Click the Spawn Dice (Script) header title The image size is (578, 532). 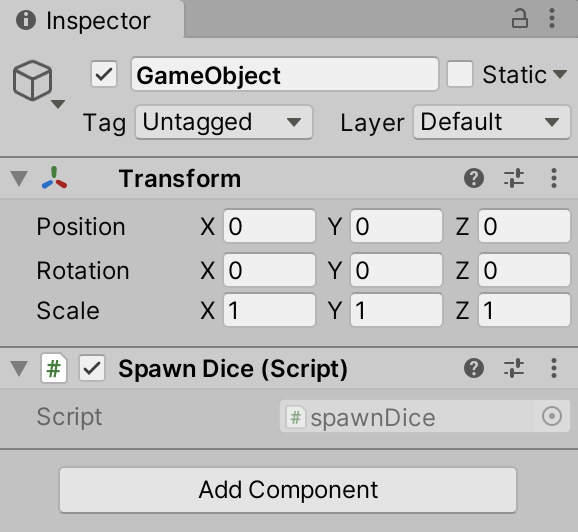coord(233,369)
